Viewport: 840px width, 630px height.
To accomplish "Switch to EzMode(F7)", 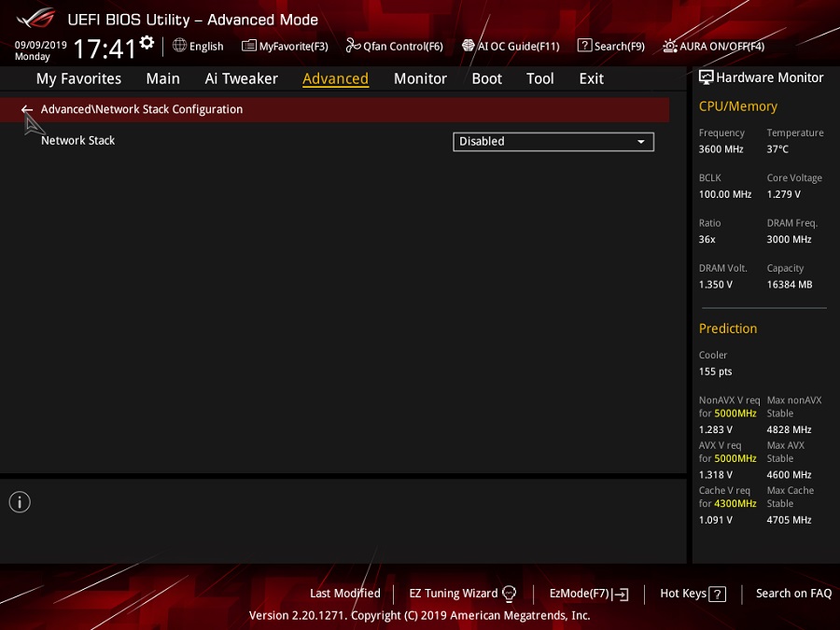I will pos(579,593).
